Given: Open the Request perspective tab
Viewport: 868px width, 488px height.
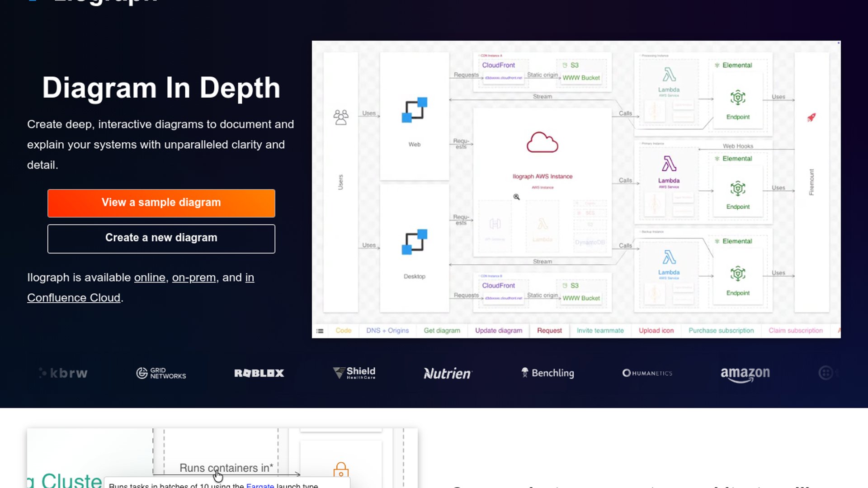Looking at the screenshot, I should tap(549, 331).
